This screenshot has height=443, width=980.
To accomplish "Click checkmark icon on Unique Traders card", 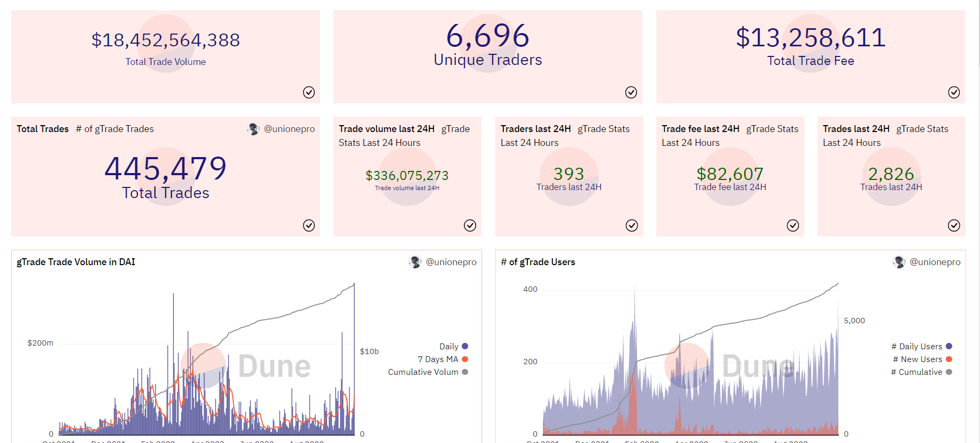I will [x=631, y=93].
